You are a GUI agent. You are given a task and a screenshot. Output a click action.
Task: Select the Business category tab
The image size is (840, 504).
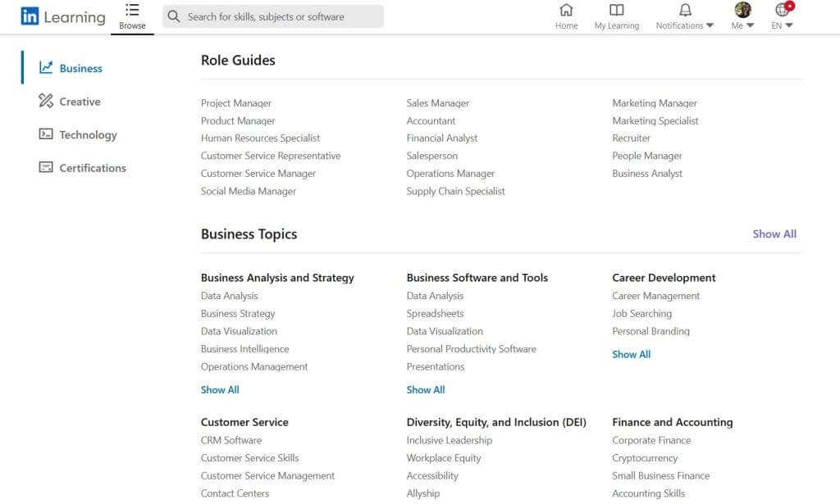coord(80,68)
